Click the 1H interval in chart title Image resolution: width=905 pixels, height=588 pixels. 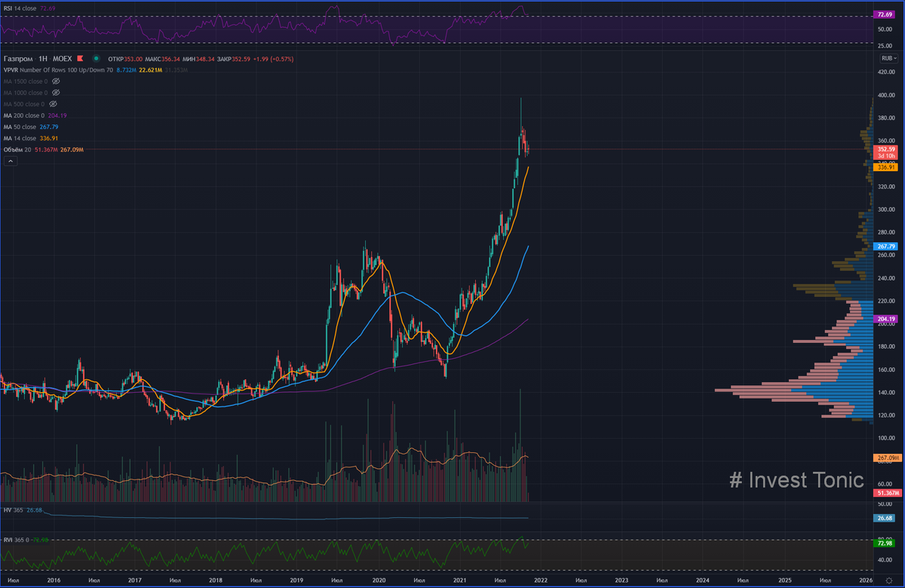point(43,58)
